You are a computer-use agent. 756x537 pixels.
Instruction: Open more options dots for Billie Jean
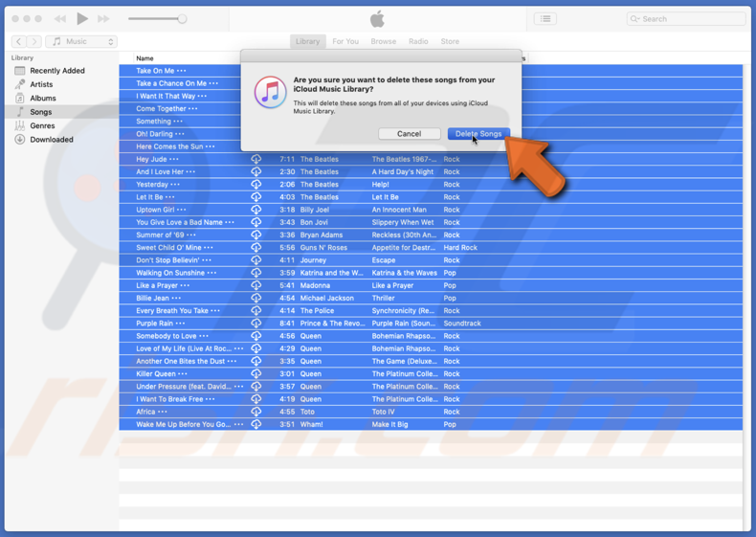point(176,298)
